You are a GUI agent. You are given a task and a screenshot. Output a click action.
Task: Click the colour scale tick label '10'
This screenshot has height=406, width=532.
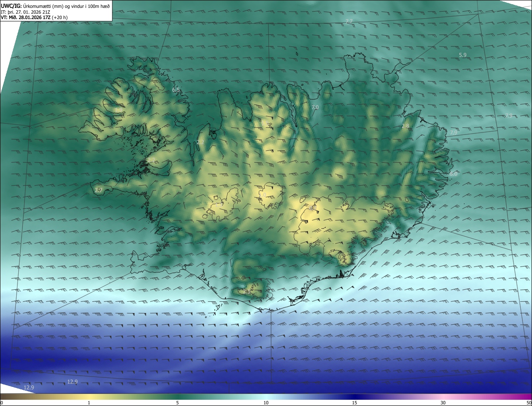tap(266, 403)
